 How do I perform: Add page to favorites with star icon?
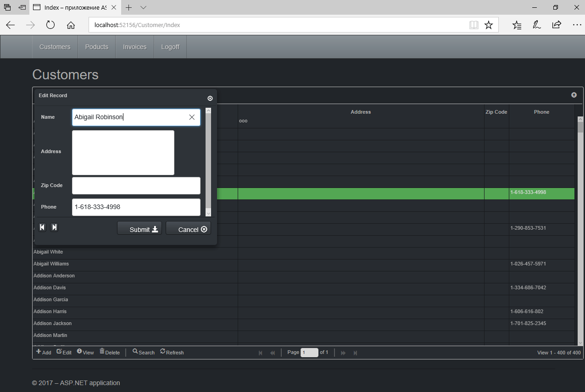[489, 25]
